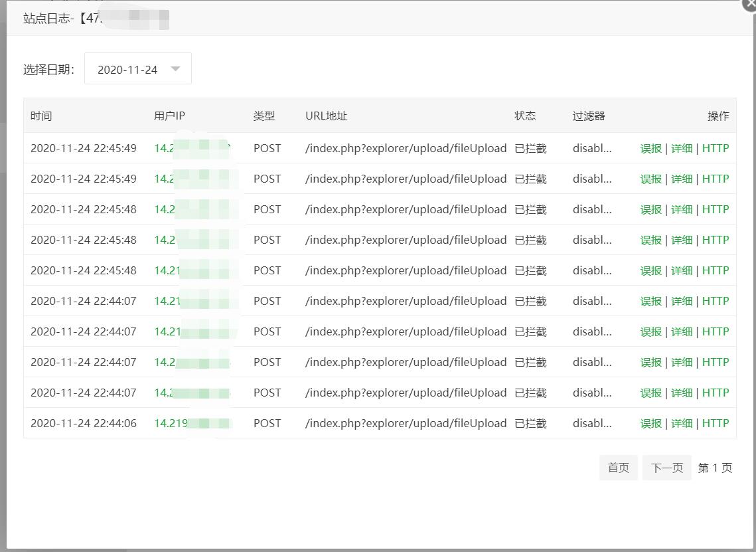This screenshot has width=756, height=552.
Task: Click the 时间 column header
Action: [x=41, y=116]
